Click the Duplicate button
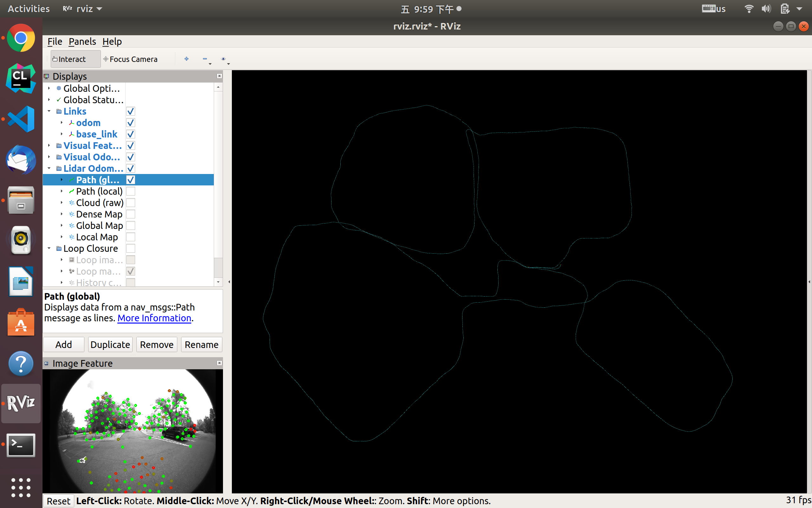 point(110,345)
